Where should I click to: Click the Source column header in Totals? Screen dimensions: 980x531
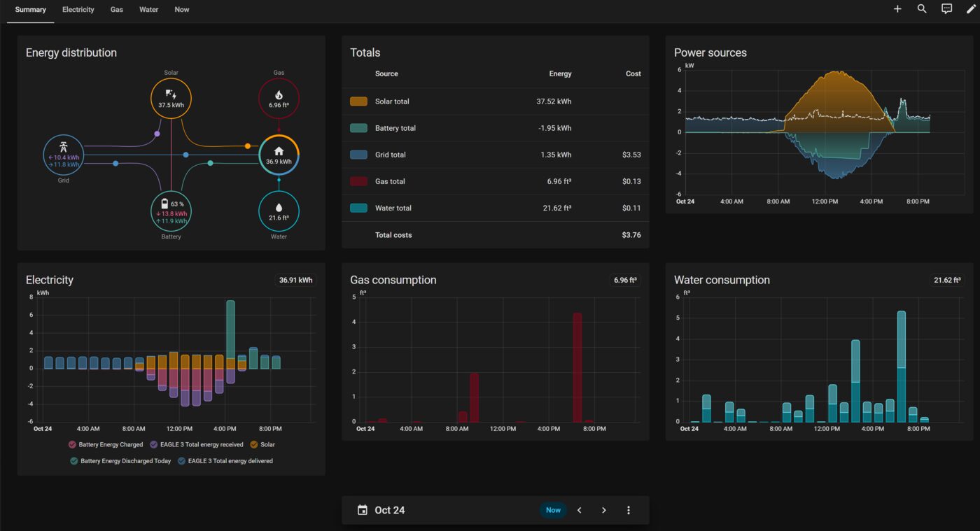tap(386, 73)
